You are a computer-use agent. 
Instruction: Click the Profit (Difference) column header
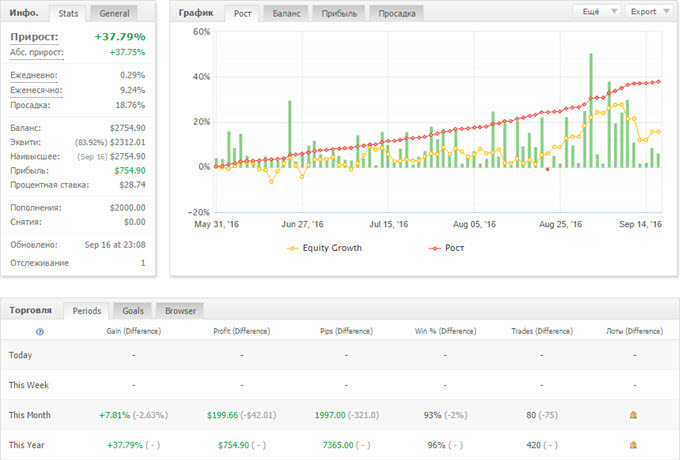point(242,331)
